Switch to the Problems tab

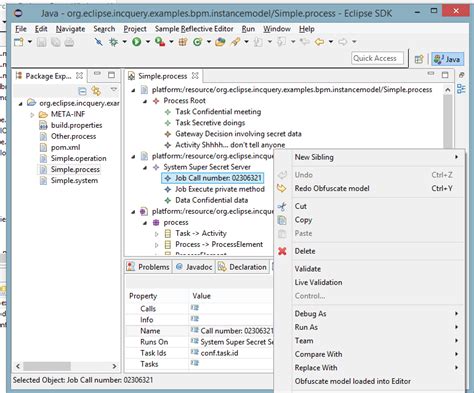[148, 267]
